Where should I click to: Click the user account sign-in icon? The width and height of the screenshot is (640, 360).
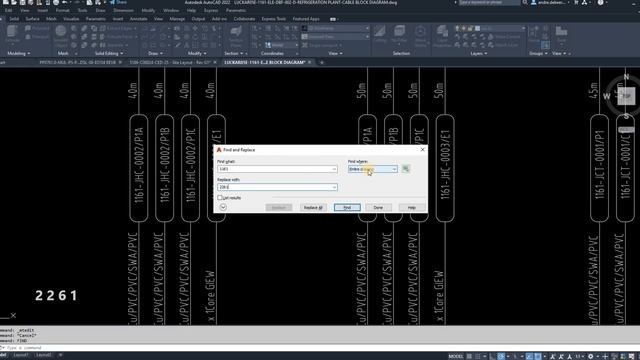pyautogui.click(x=534, y=2)
